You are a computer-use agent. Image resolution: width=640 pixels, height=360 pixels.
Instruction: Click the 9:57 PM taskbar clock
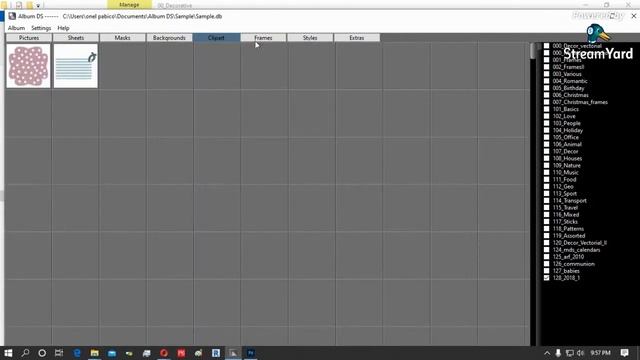600,353
